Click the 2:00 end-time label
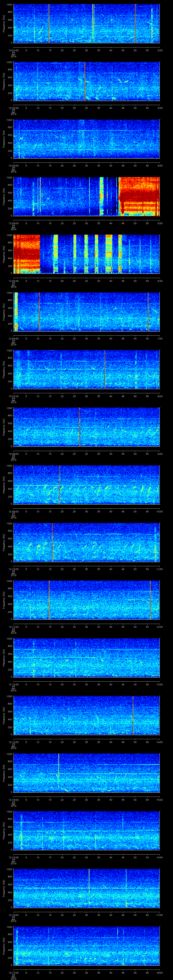The image size is (173, 980). tap(160, 50)
